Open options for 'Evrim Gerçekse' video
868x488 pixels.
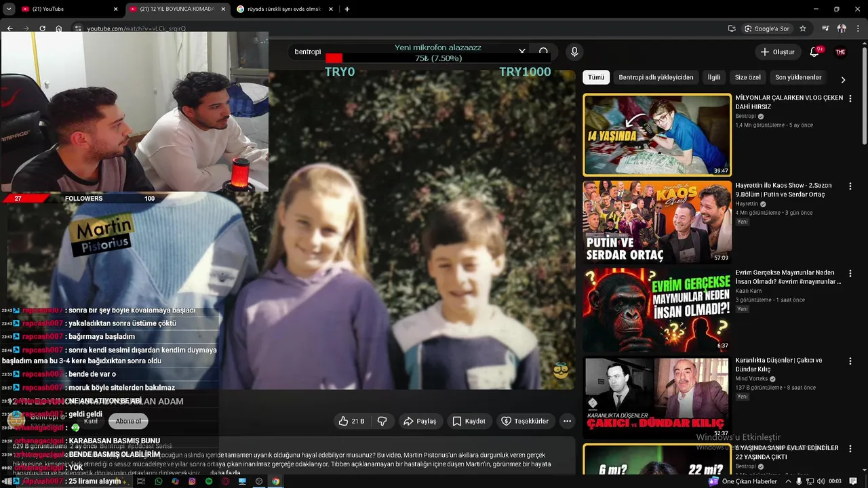pyautogui.click(x=850, y=274)
